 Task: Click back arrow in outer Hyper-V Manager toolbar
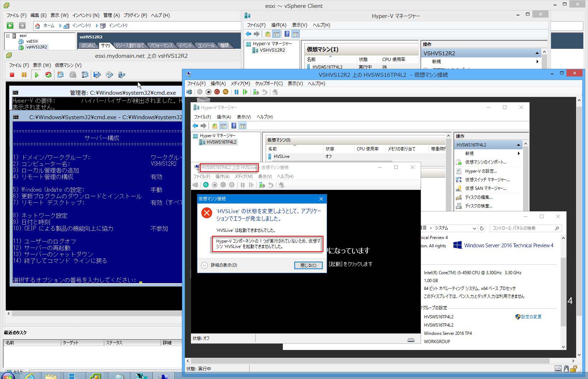click(x=248, y=34)
